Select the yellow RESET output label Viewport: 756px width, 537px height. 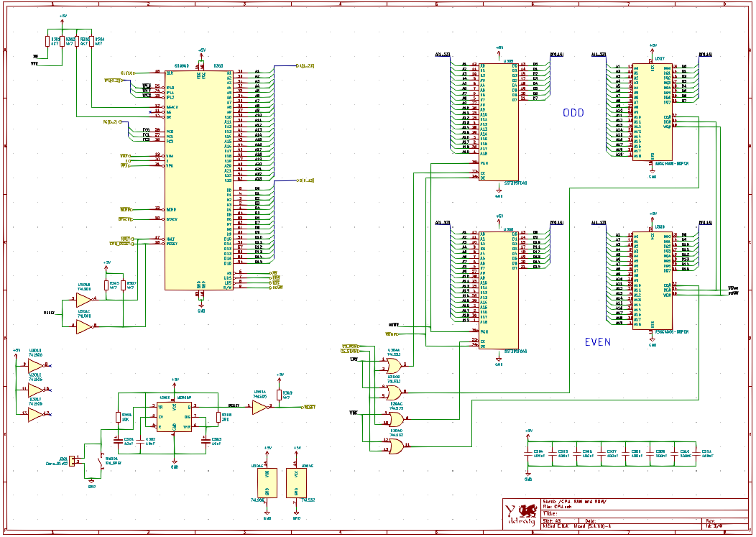[308, 407]
